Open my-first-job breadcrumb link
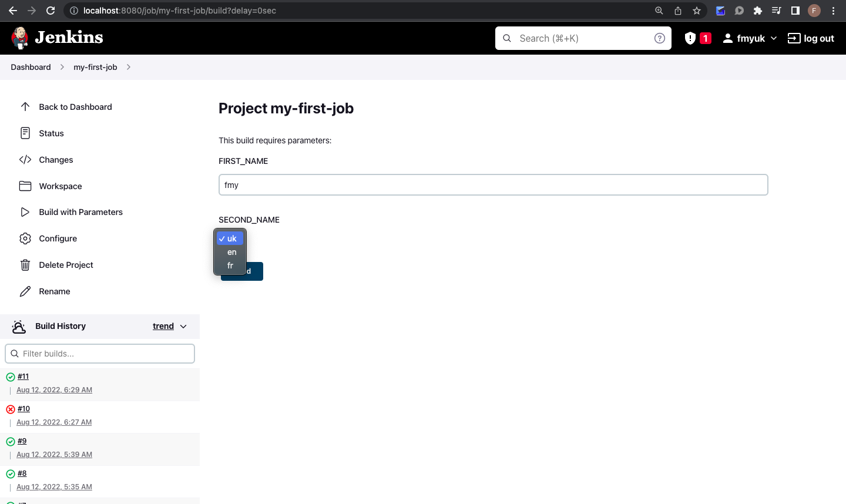The image size is (846, 504). (x=95, y=67)
